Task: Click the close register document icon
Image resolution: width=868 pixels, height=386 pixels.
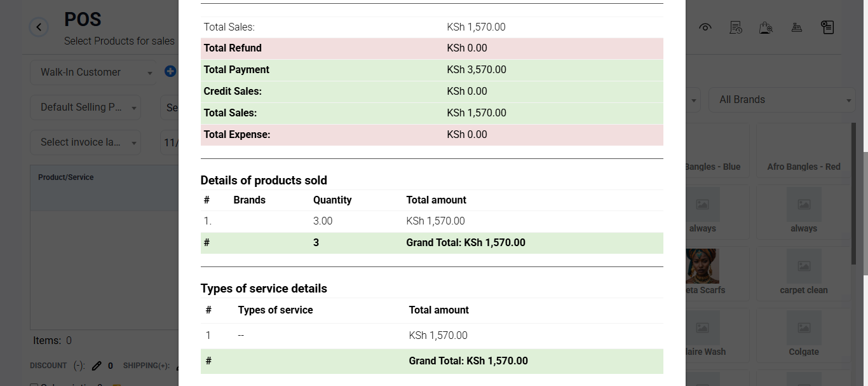Action: point(827,27)
